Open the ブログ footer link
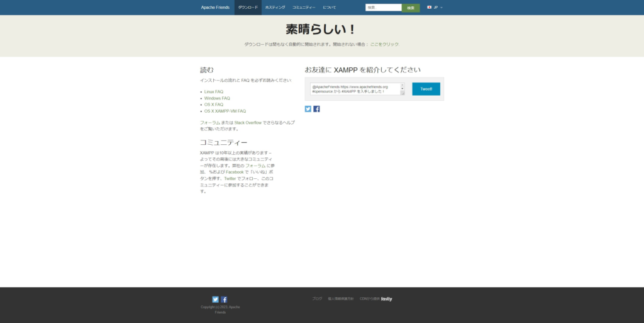The width and height of the screenshot is (644, 323). click(x=317, y=298)
